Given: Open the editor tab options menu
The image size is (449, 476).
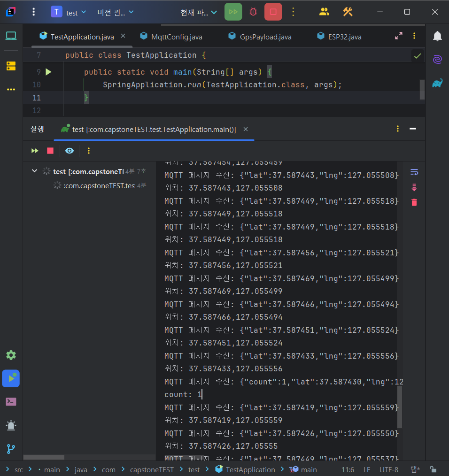Looking at the screenshot, I should coord(414,36).
